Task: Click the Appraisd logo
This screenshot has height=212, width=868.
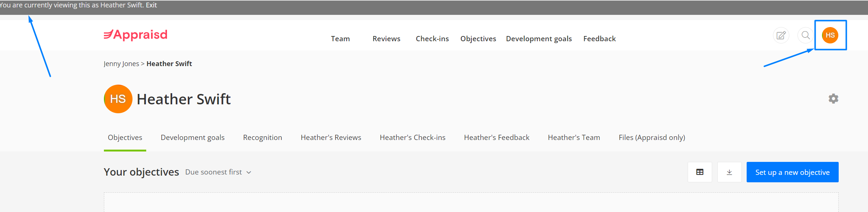Action: (135, 35)
